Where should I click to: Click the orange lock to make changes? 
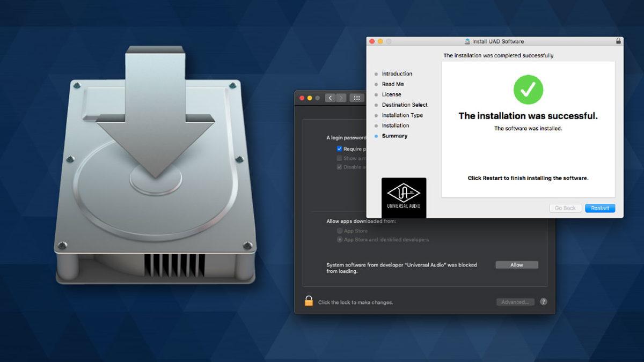point(309,301)
